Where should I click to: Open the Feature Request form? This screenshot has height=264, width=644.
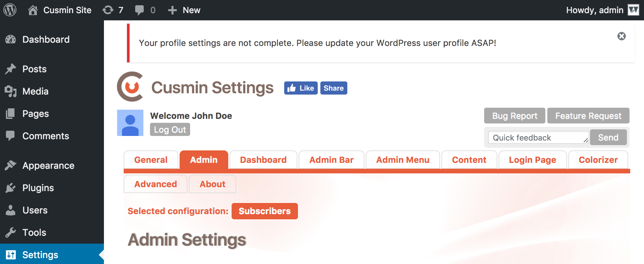click(588, 116)
